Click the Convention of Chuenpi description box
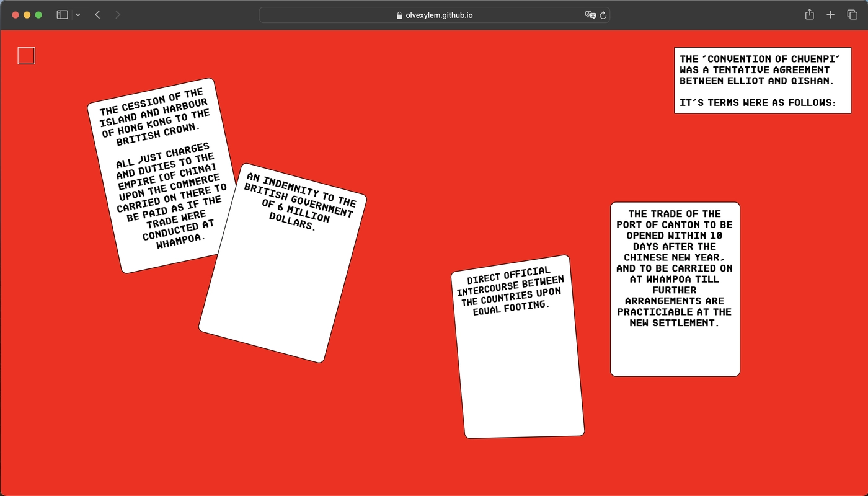Screen dimensions: 868x496 763,81
